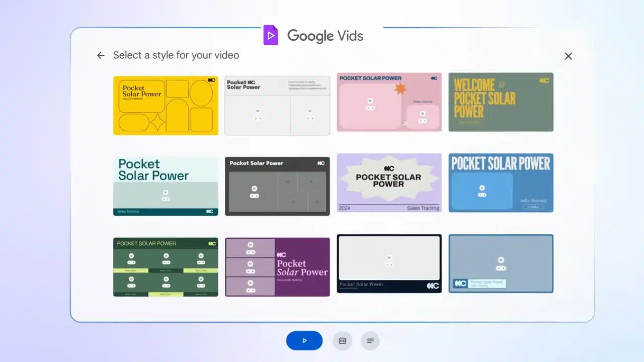Select the olive Welcome to Pocket Solar Power style
Image resolution: width=644 pixels, height=362 pixels.
point(501,102)
